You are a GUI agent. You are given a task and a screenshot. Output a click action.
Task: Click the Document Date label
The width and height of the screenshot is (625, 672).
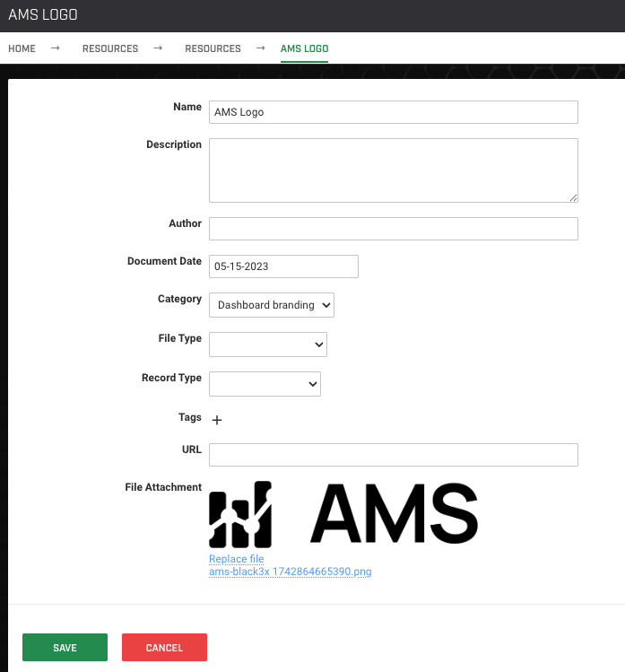click(164, 261)
